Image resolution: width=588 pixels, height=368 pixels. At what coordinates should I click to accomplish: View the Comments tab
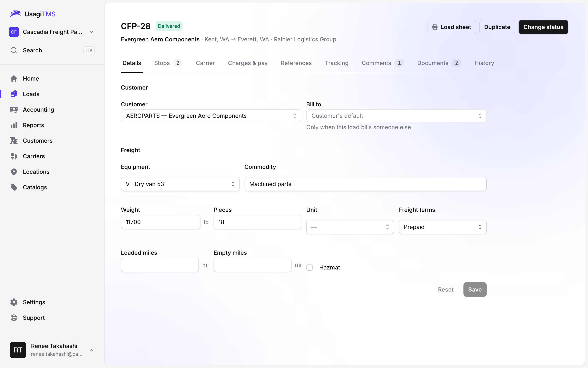(383, 63)
